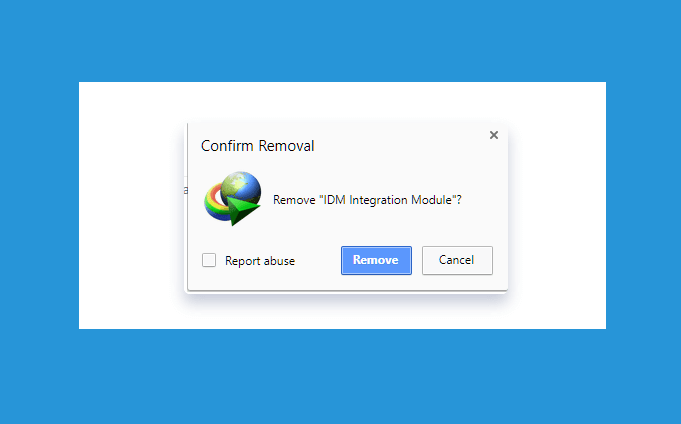Image resolution: width=681 pixels, height=424 pixels.
Task: Click the green arrow on the IDM logo
Action: (243, 210)
